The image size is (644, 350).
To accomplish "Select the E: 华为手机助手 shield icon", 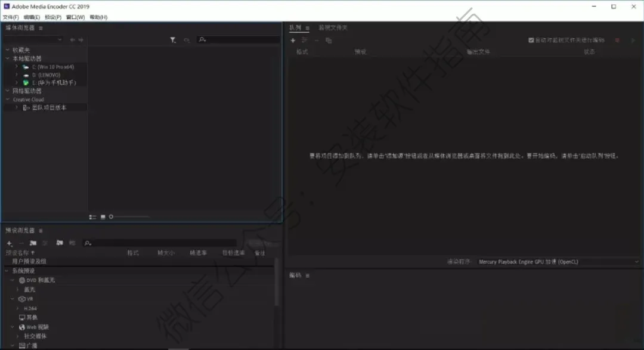I will (26, 82).
